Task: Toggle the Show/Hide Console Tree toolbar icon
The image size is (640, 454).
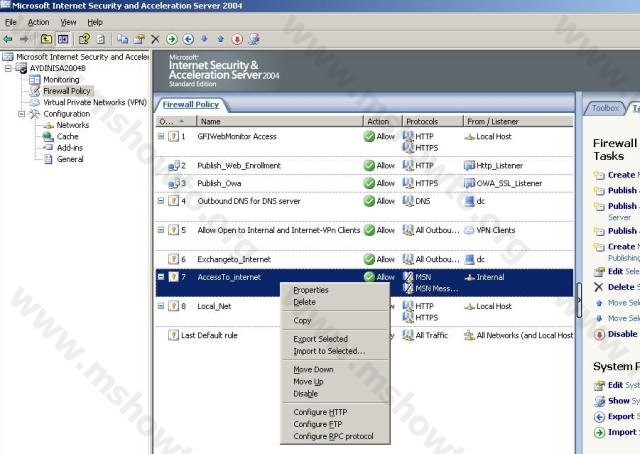Action: click(x=63, y=39)
